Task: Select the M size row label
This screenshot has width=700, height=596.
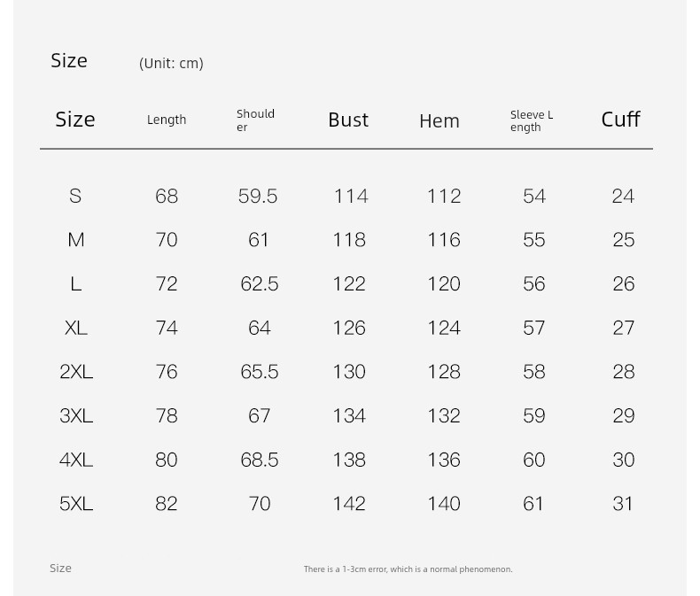Action: 76,240
